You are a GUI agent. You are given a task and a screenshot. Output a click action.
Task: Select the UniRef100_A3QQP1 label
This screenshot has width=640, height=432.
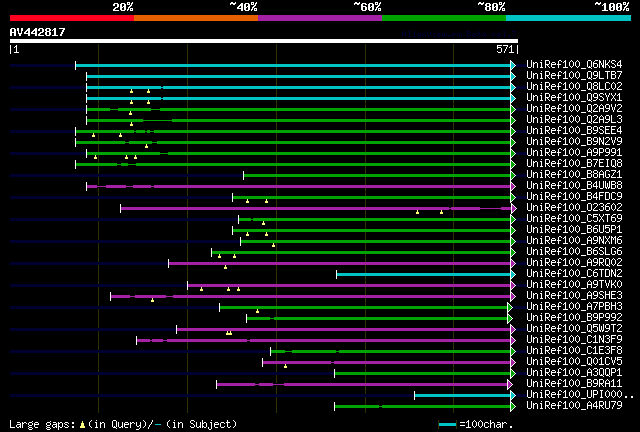[x=574, y=373]
